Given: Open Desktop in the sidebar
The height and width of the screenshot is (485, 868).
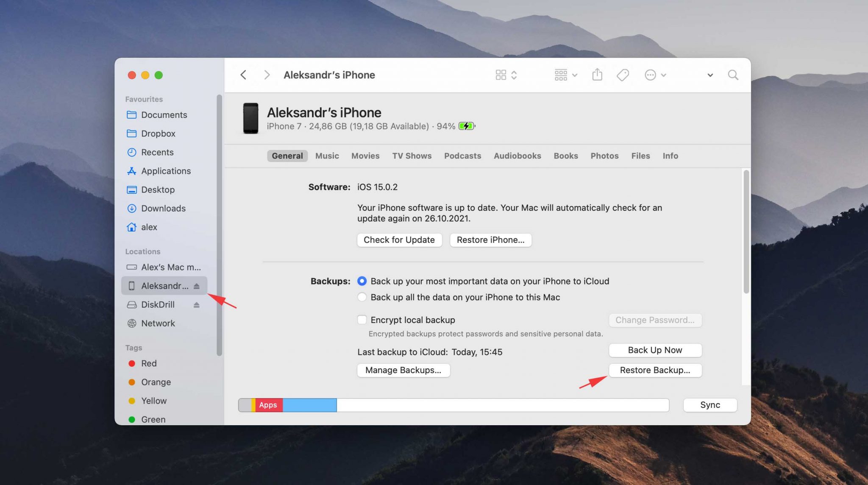Looking at the screenshot, I should tap(164, 190).
